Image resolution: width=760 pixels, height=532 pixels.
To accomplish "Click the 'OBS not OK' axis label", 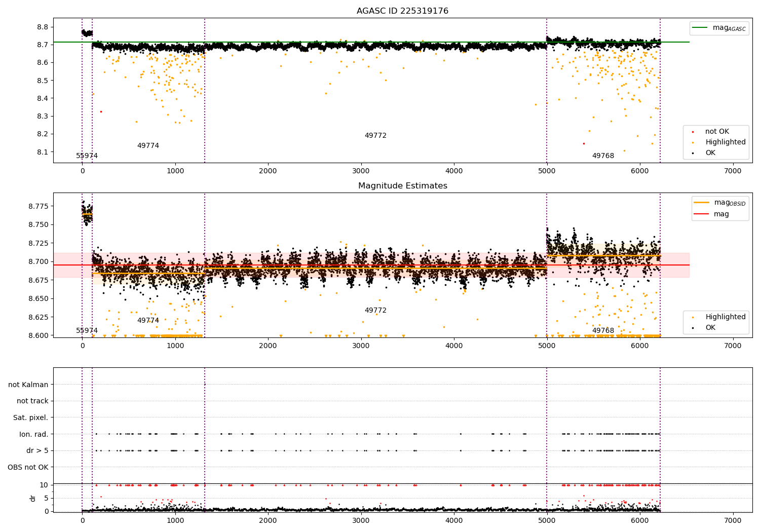I will [28, 467].
